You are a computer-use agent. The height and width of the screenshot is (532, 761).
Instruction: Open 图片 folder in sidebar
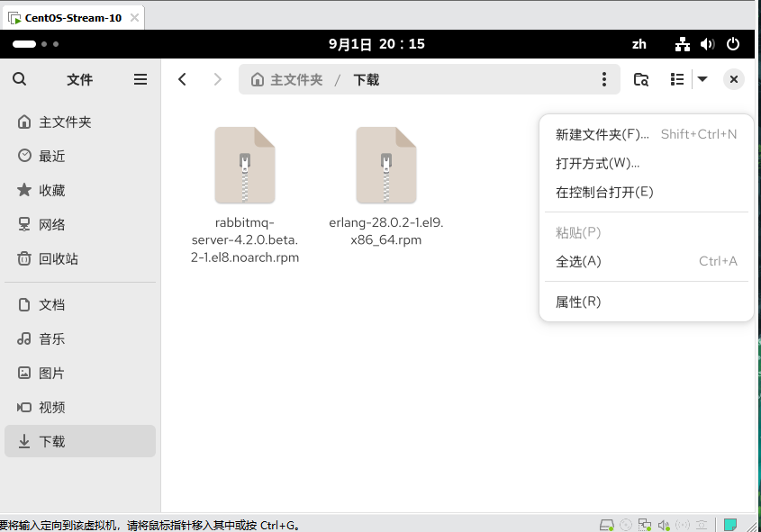pyautogui.click(x=80, y=373)
